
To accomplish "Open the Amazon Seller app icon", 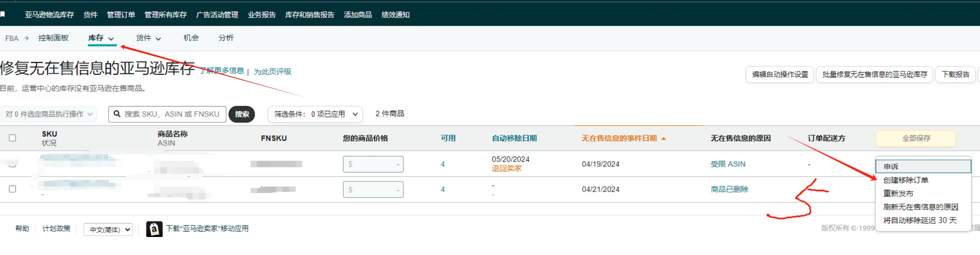I will [x=154, y=229].
